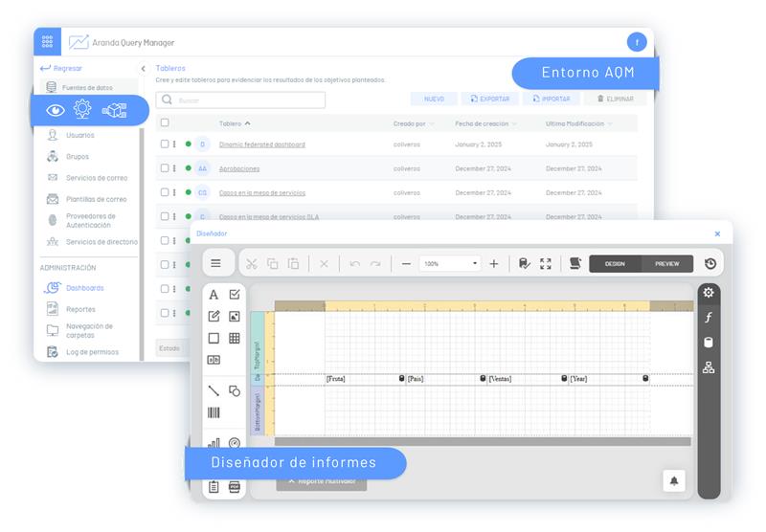Open the Dinamic federated dashboard link

click(x=261, y=144)
